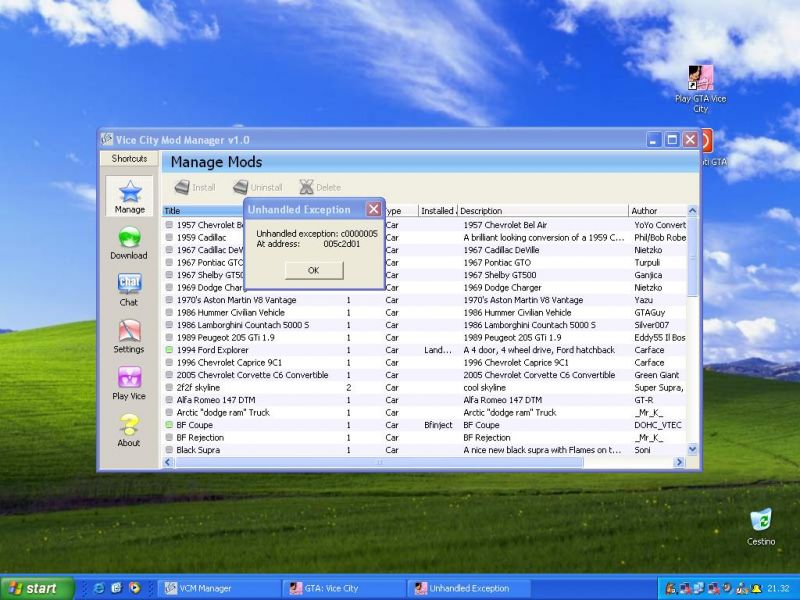This screenshot has height=600, width=800.
Task: Click the "Manage Mods" heading
Action: point(216,162)
